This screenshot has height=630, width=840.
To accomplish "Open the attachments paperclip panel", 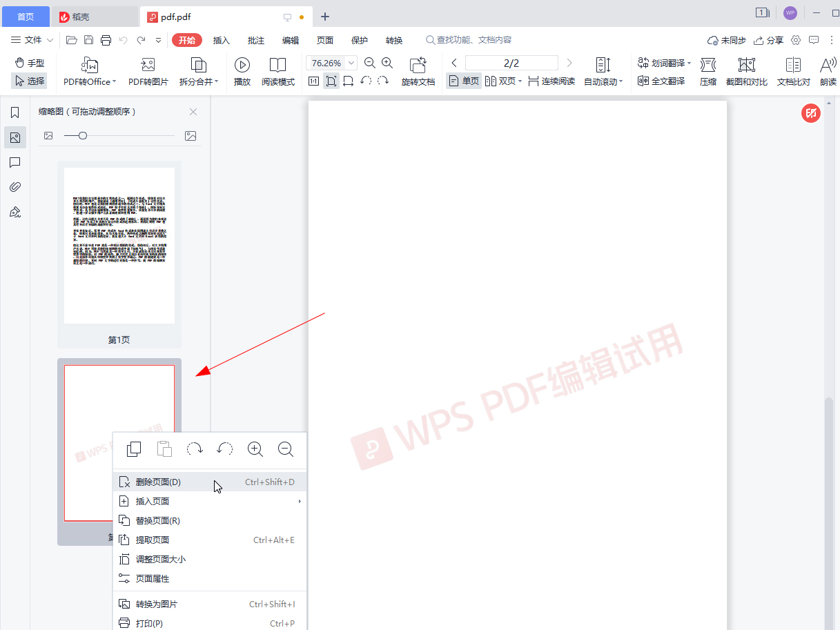I will pos(15,187).
